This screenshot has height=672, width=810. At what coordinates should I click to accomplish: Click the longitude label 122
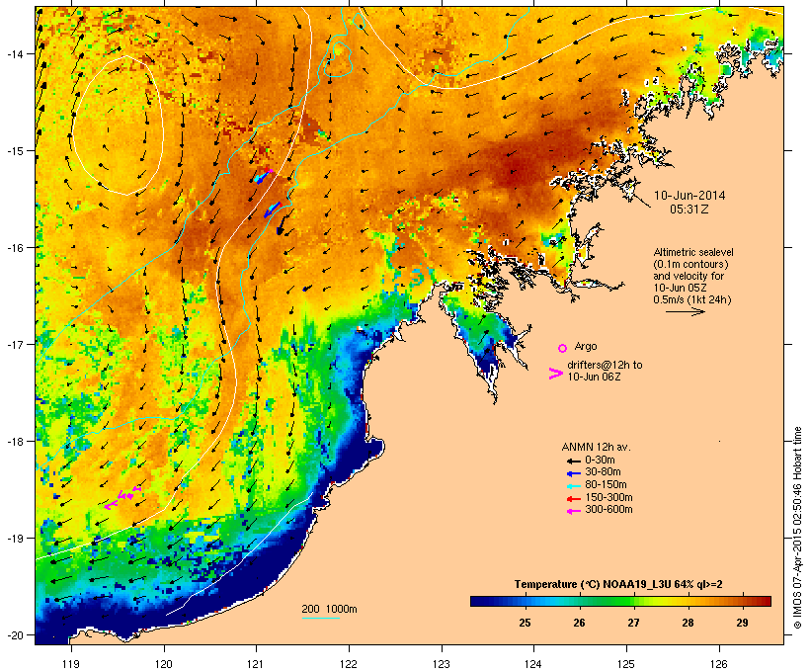(x=349, y=664)
